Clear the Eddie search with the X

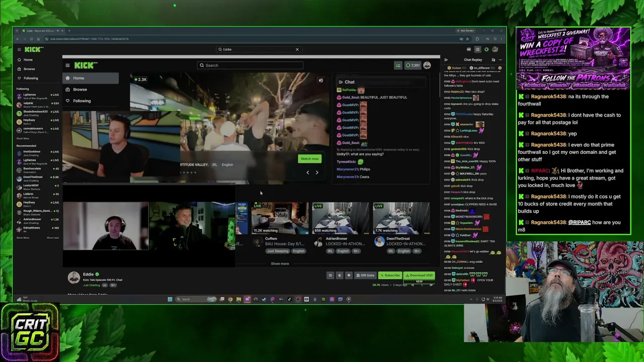tap(297, 49)
